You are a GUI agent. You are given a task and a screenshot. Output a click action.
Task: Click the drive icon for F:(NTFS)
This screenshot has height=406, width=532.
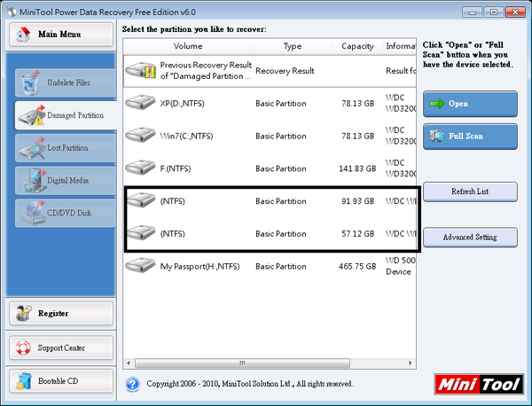[140, 168]
